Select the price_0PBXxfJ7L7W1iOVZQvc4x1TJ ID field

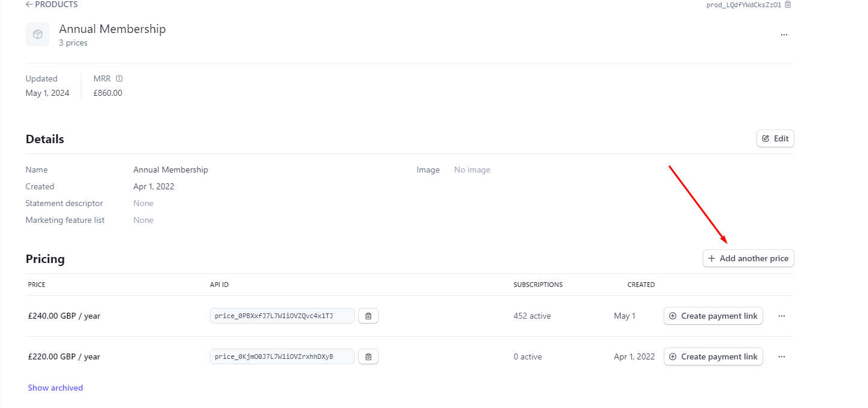click(x=282, y=316)
